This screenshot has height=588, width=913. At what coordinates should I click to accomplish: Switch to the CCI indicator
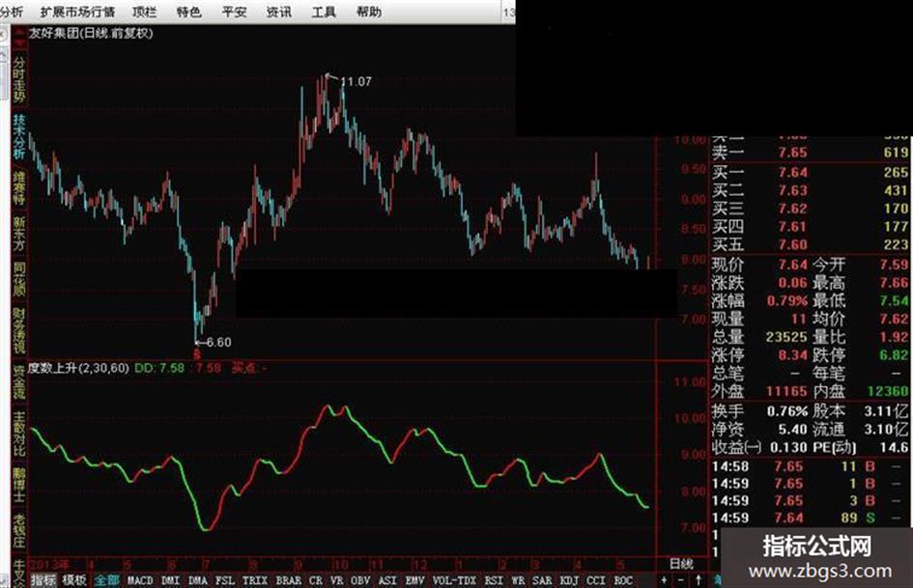point(596,580)
